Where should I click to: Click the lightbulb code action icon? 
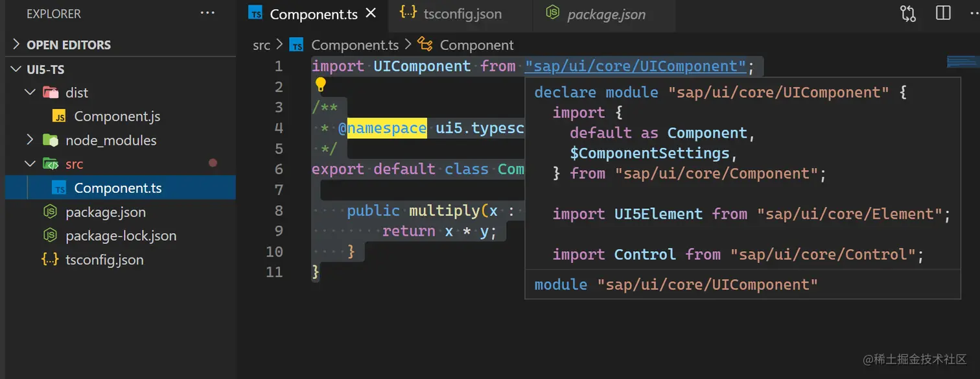pos(320,84)
